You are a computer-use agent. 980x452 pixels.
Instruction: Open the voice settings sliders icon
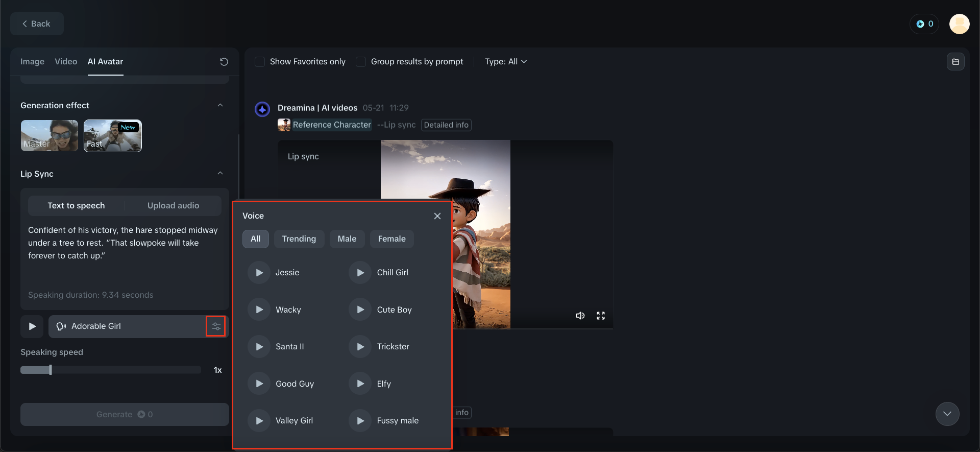[x=216, y=326]
